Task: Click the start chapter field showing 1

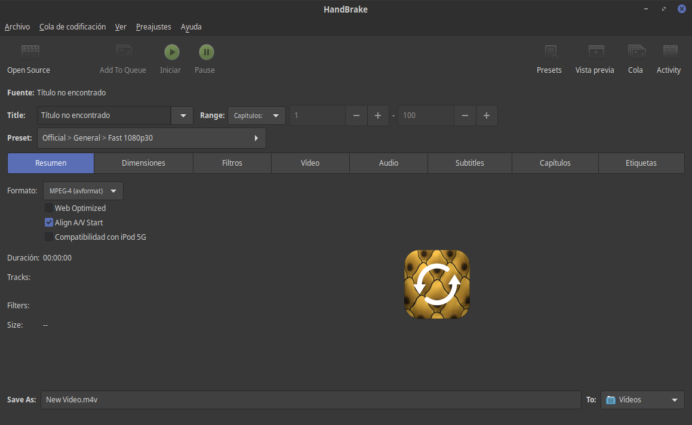Action: pos(318,116)
